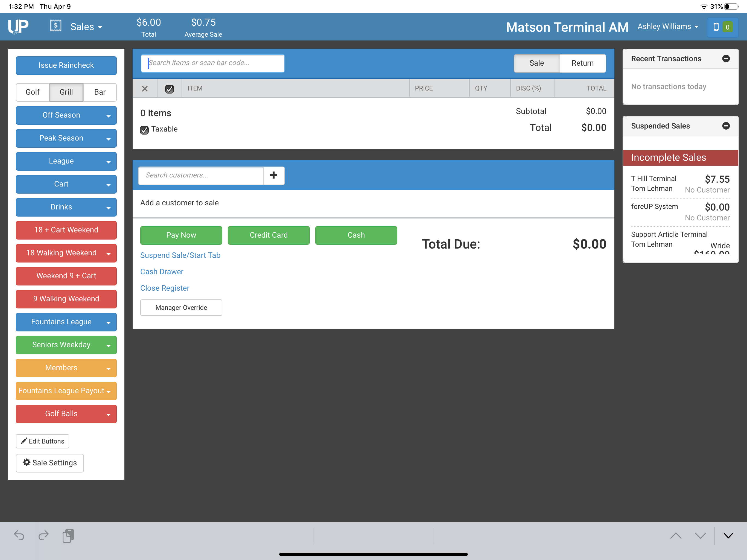This screenshot has width=747, height=560.
Task: Toggle the select-all items checkbox
Action: tap(169, 89)
